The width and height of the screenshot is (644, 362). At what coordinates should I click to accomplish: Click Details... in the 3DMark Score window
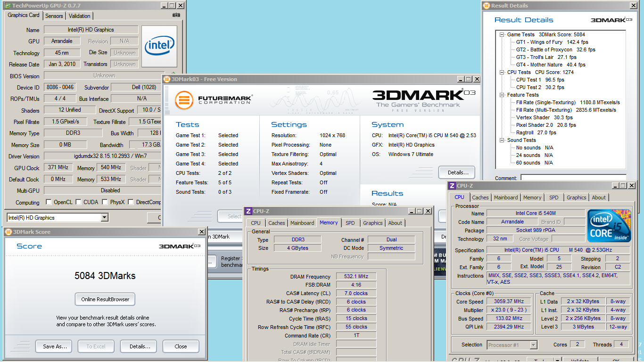139,346
